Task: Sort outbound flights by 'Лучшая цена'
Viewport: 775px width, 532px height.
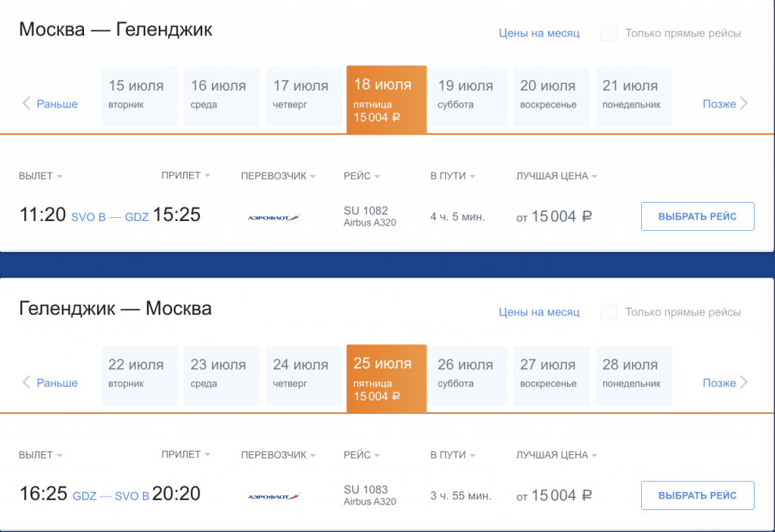Action: click(556, 176)
